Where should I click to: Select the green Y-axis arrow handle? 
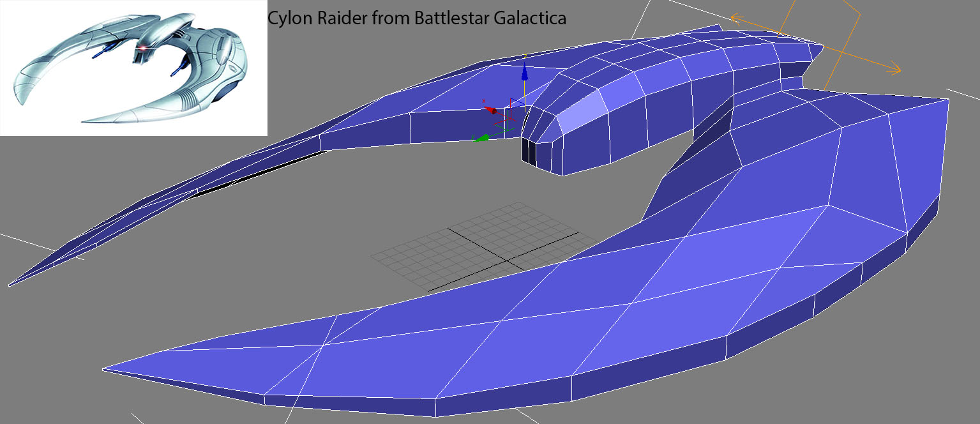pos(483,137)
